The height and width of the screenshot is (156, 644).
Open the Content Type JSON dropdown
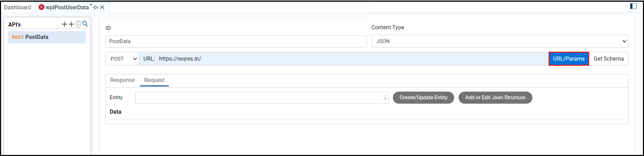pyautogui.click(x=500, y=41)
